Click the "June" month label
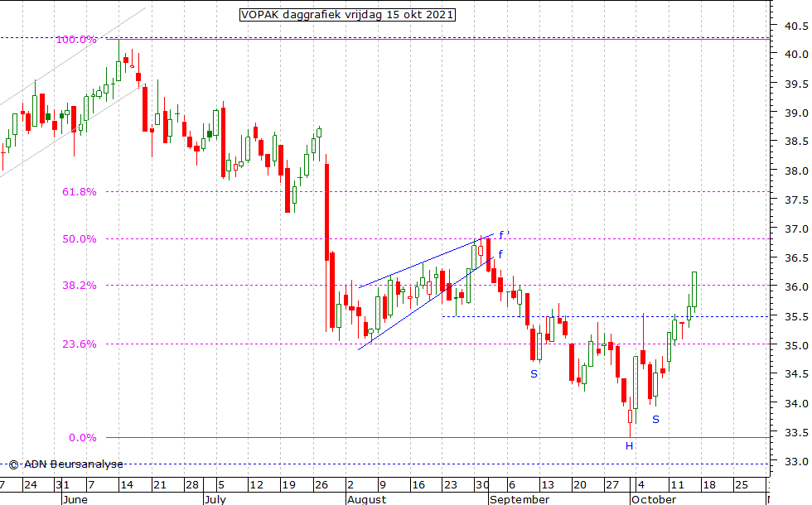This screenshot has height=505, width=812. click(75, 499)
